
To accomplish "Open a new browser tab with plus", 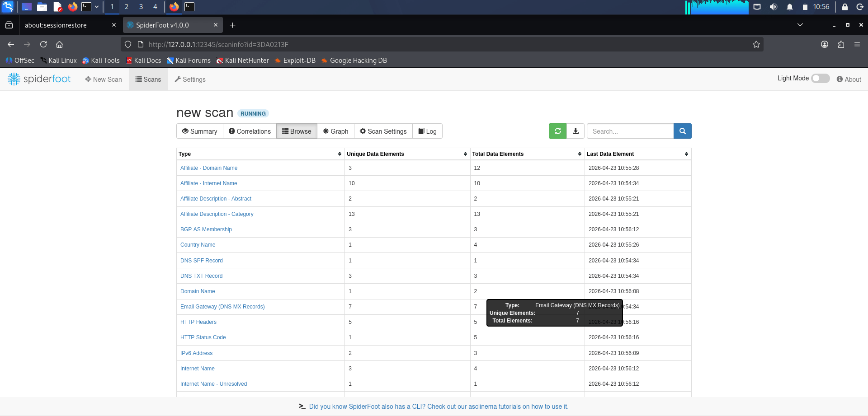I will (x=232, y=25).
